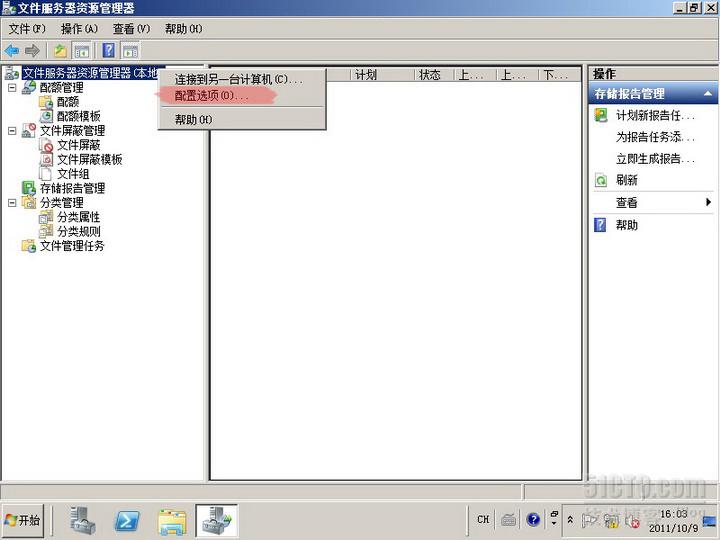720x540 pixels.
Task: Click 帮助 text in the actions pane
Action: coord(627,225)
